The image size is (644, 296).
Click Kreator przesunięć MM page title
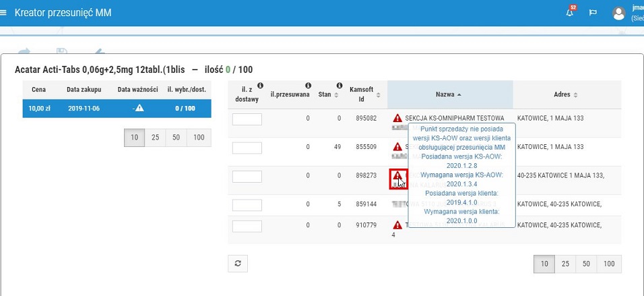[63, 13]
